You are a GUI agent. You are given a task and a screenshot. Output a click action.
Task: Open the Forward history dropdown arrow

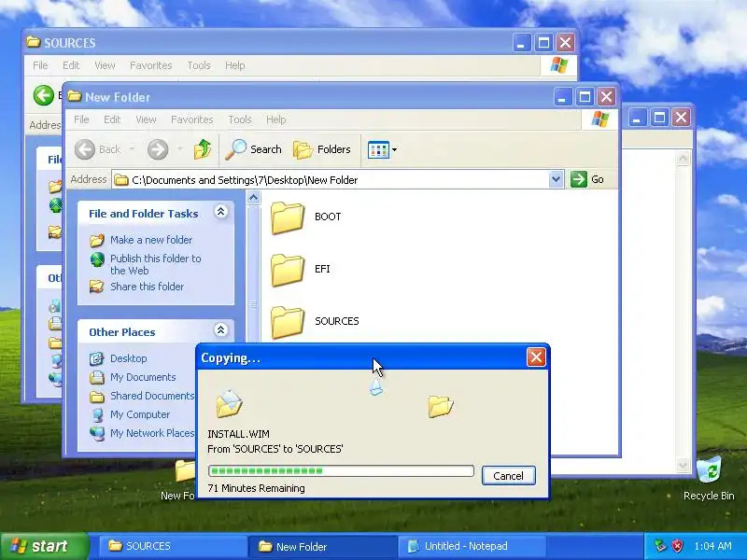click(x=180, y=149)
